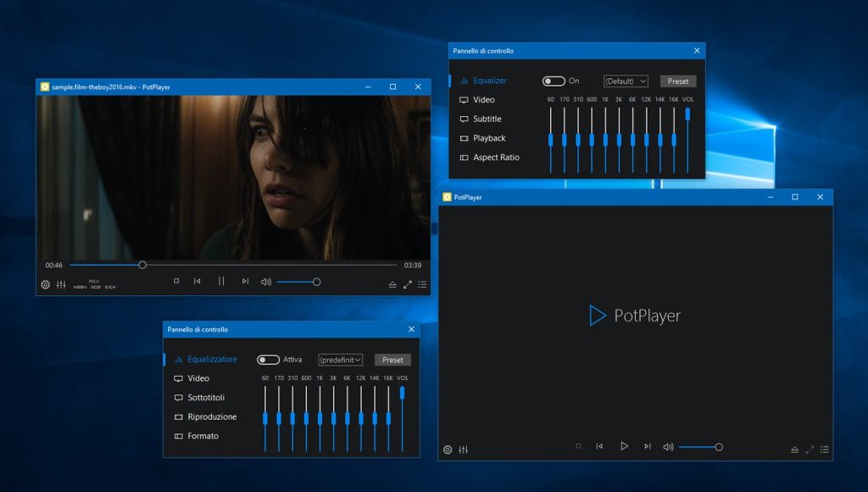Stop playback in the sample.film player
The image size is (868, 492).
pos(176,282)
